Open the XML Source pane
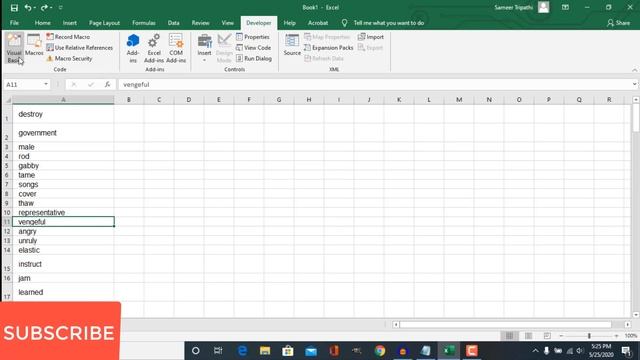 click(292, 45)
